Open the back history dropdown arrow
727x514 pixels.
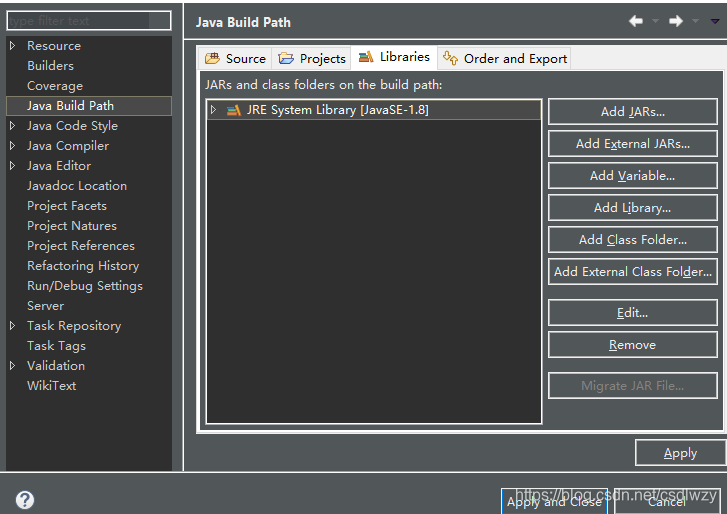coord(655,21)
